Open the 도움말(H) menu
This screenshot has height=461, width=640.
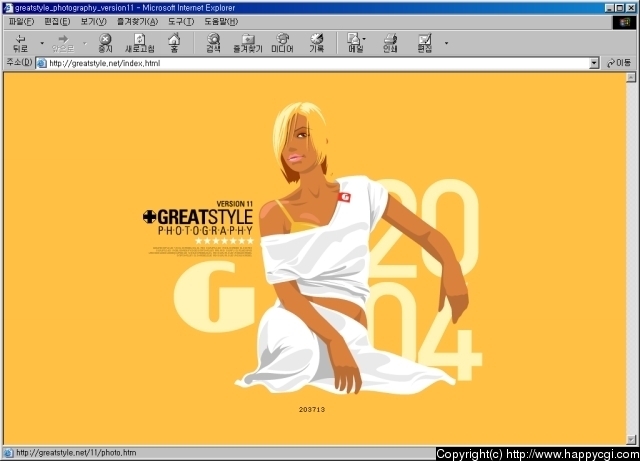(221, 22)
